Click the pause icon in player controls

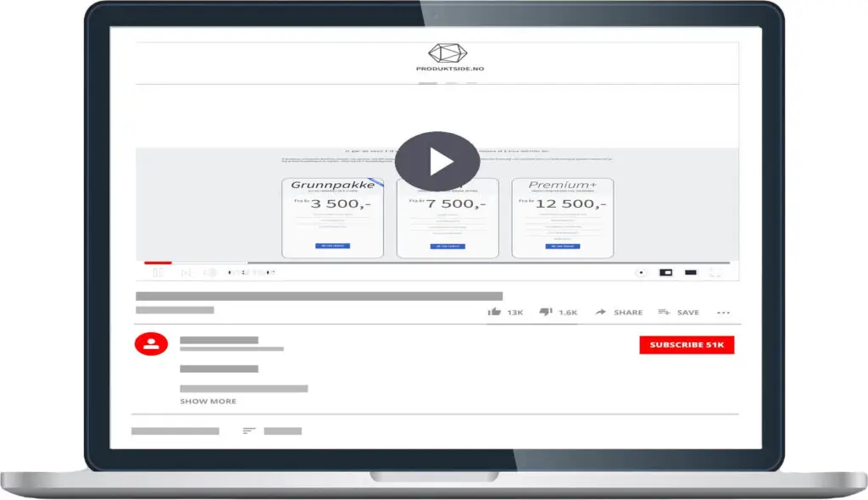coord(158,272)
